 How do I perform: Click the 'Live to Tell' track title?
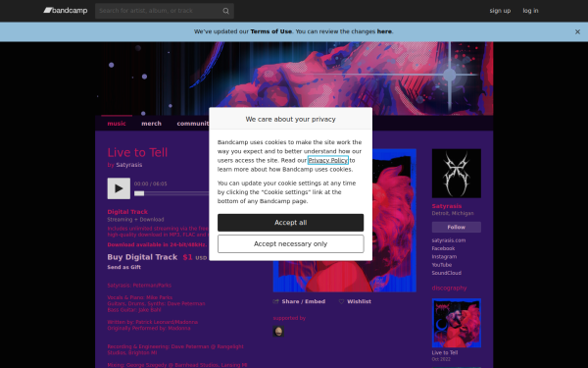click(137, 152)
